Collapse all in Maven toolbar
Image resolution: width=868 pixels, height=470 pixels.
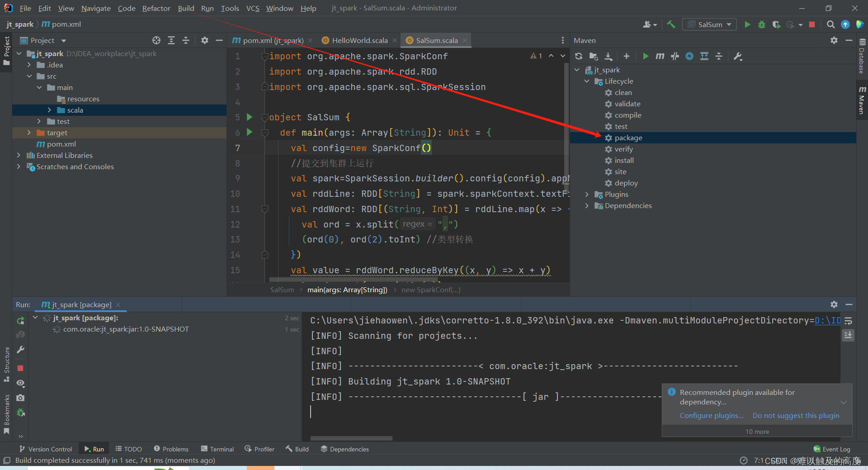[x=719, y=56]
